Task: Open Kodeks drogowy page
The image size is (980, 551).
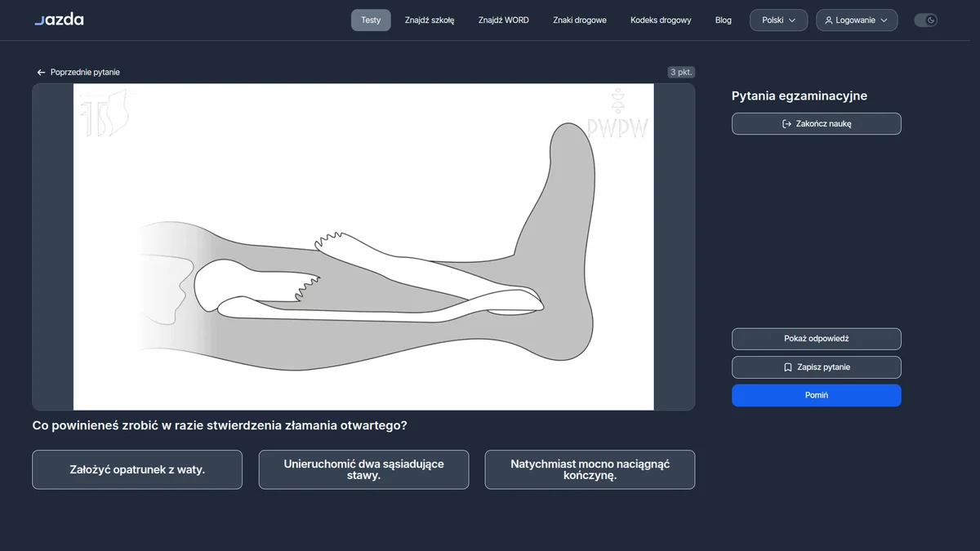Action: 661,20
